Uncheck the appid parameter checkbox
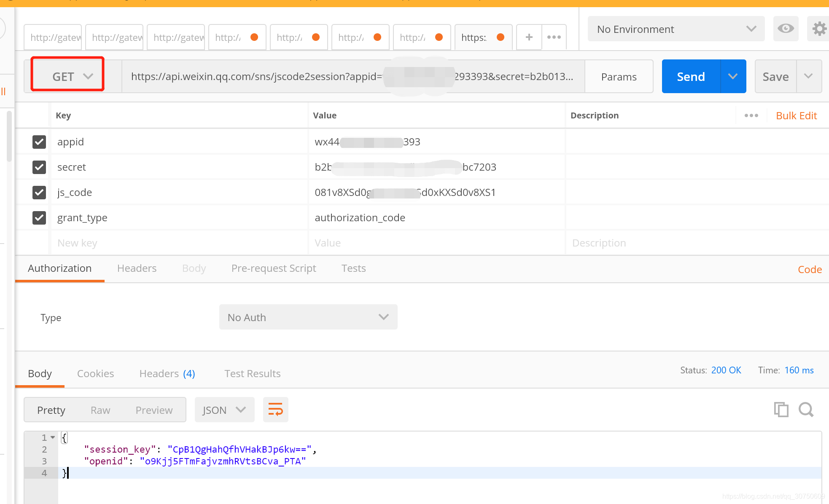Screen dimensions: 829x504 (x=39, y=142)
